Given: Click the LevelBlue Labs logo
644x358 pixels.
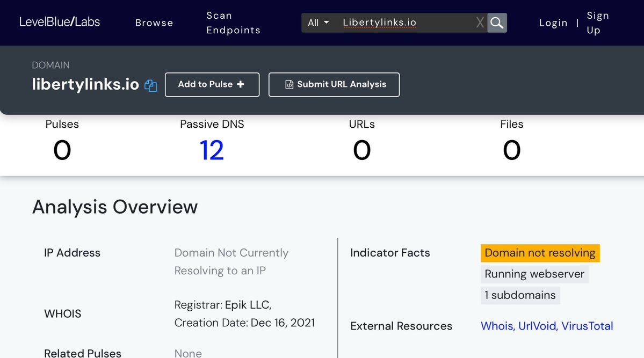Looking at the screenshot, I should click(x=60, y=22).
